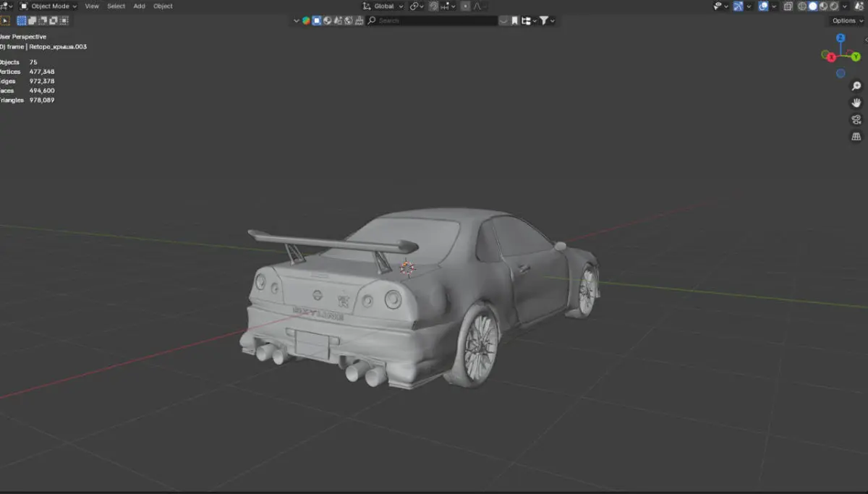Toggle snapping magnet icon
The height and width of the screenshot is (494, 868).
coord(434,6)
